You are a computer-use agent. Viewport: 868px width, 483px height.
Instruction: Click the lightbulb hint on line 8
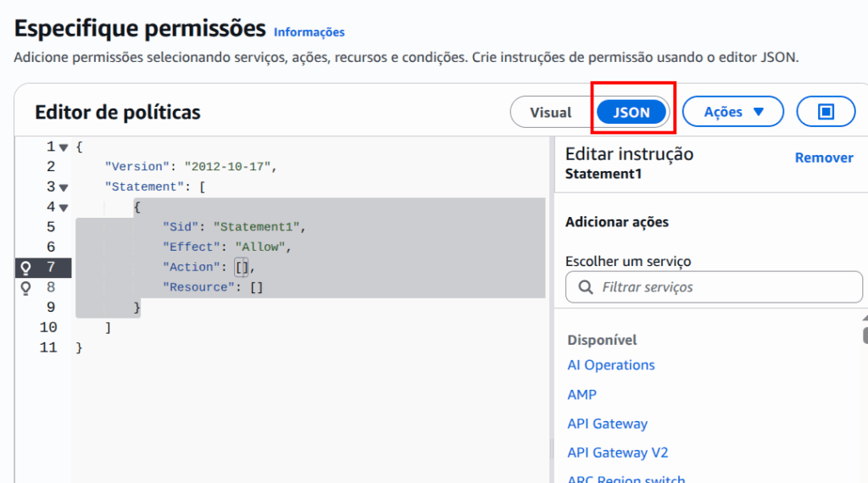click(x=25, y=288)
